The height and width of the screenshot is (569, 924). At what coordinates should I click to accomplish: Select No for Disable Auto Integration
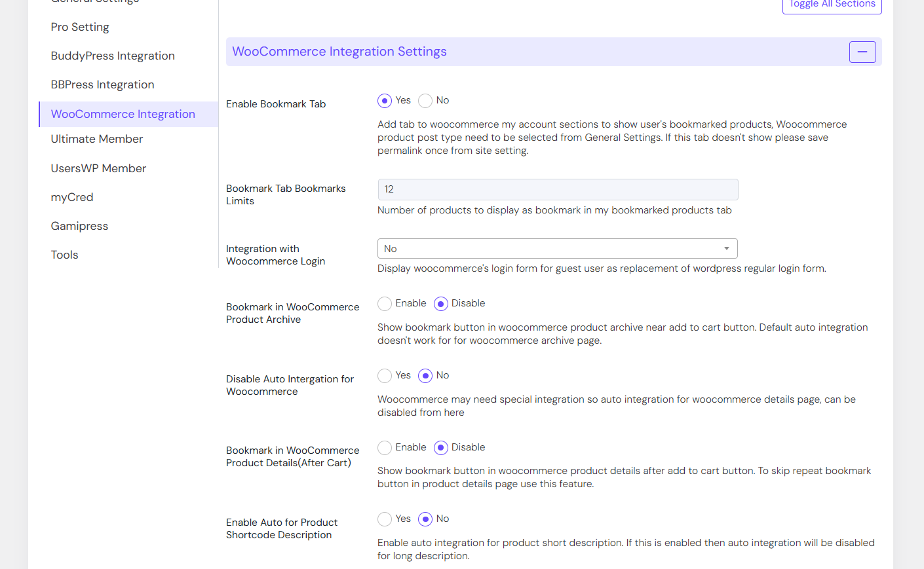[x=425, y=376]
